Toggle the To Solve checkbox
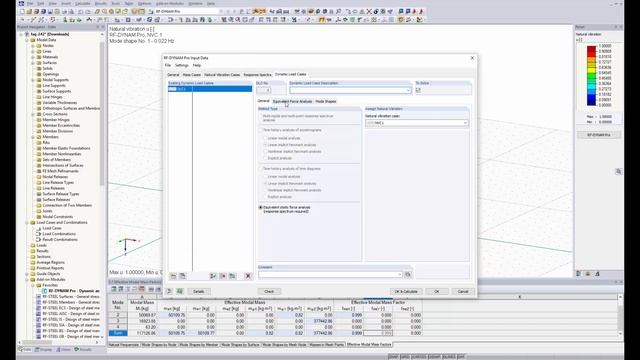Image resolution: width=640 pixels, height=360 pixels. (x=418, y=90)
